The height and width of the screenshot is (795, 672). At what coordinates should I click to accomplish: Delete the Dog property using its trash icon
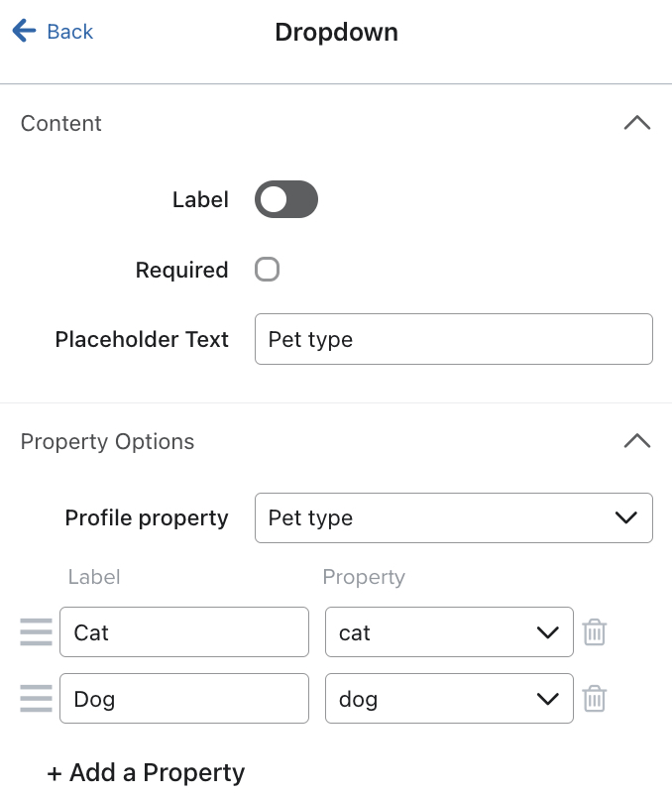click(594, 698)
